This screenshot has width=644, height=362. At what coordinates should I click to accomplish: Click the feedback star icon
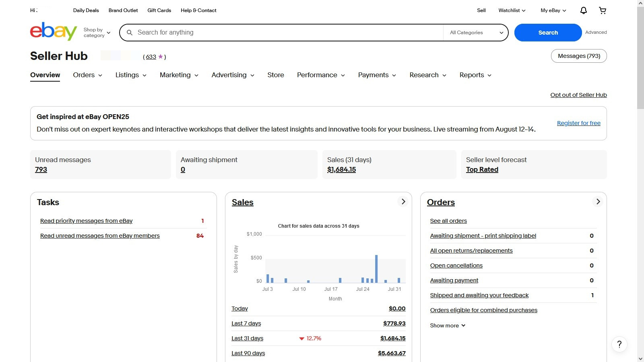pos(160,57)
